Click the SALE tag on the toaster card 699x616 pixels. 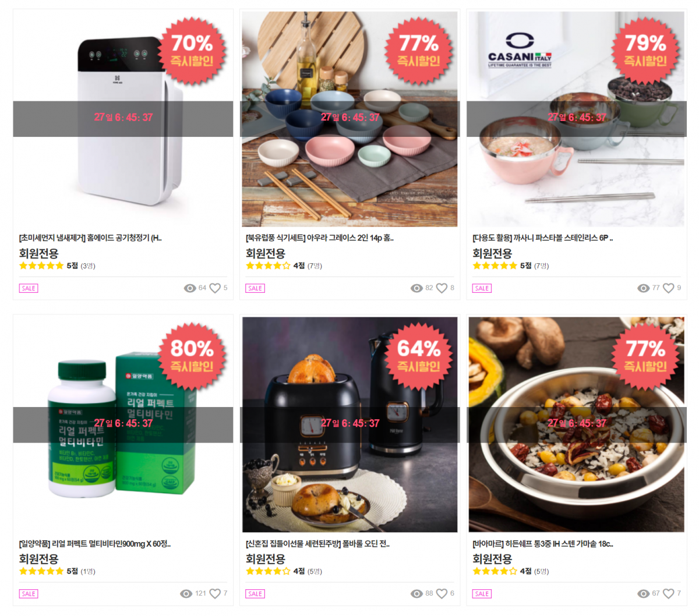click(x=255, y=594)
